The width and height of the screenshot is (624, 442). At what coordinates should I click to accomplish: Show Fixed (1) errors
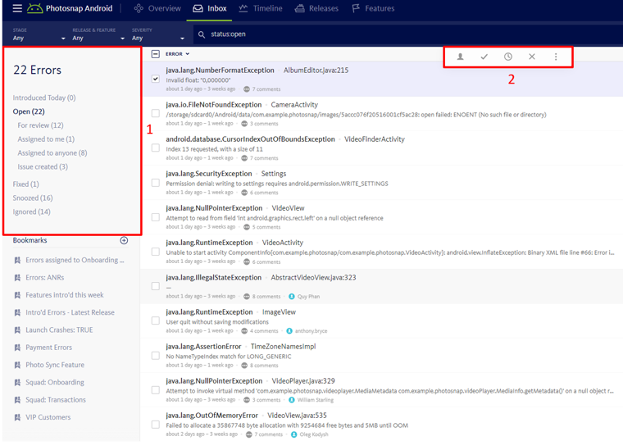point(26,184)
